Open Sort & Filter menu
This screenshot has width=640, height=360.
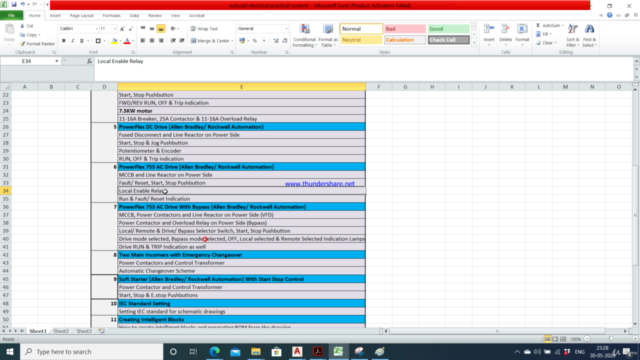point(573,36)
